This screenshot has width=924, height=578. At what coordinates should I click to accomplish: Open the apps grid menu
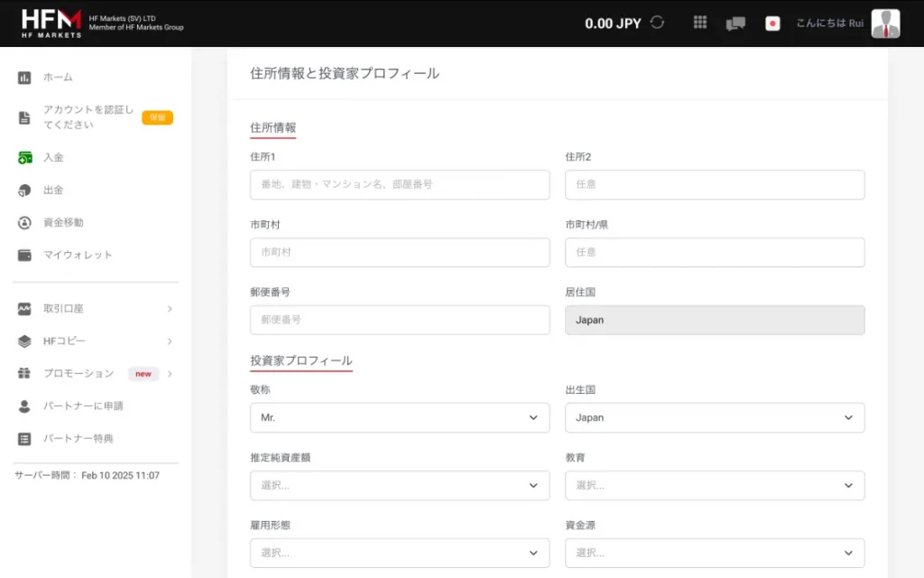[700, 23]
